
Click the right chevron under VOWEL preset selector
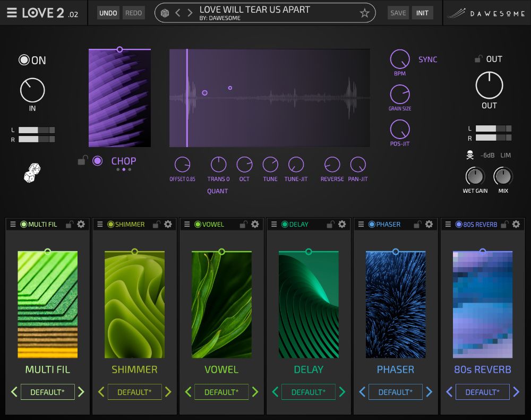[x=255, y=392]
